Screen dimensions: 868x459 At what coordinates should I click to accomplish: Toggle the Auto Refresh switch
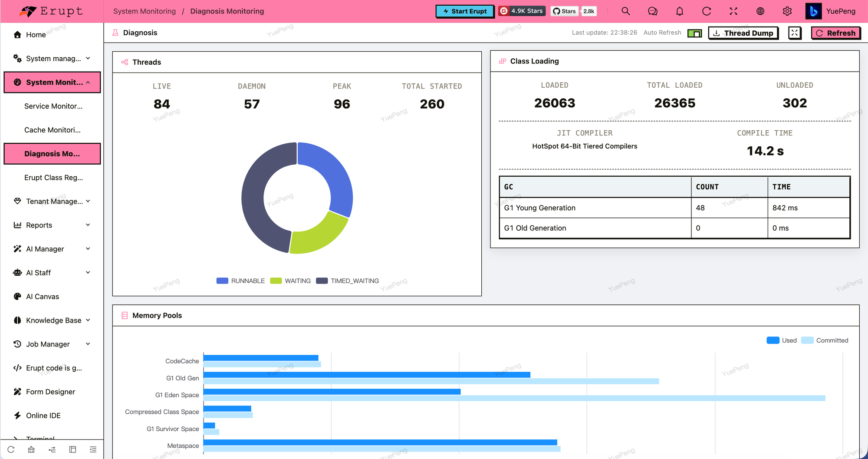[x=694, y=33]
